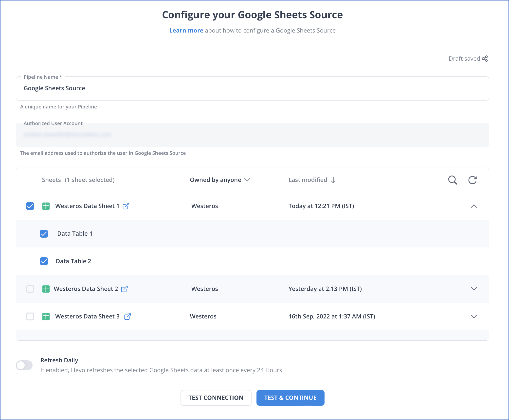Open the Learn more link
509x420 pixels.
click(186, 30)
